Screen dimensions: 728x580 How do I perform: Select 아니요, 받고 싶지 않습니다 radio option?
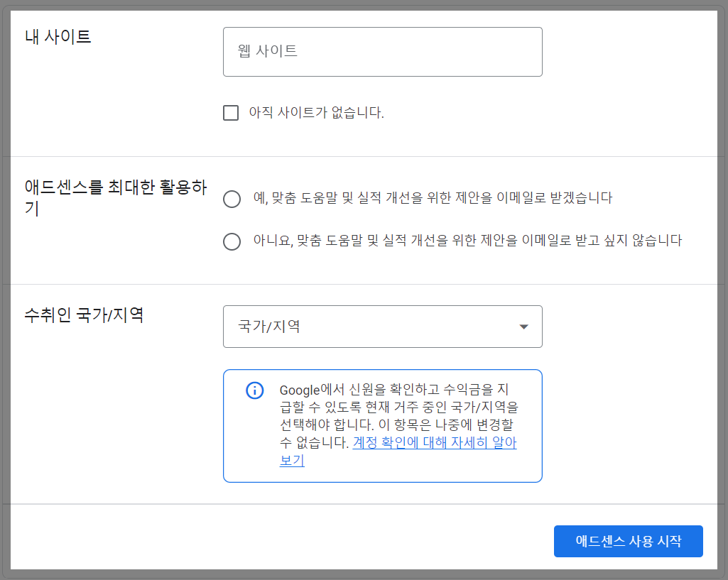coord(232,241)
